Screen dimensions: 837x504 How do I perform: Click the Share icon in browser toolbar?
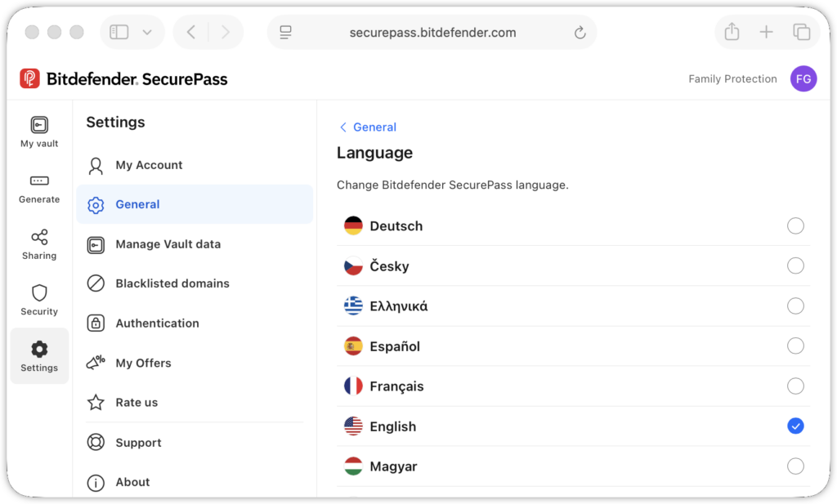pos(732,32)
